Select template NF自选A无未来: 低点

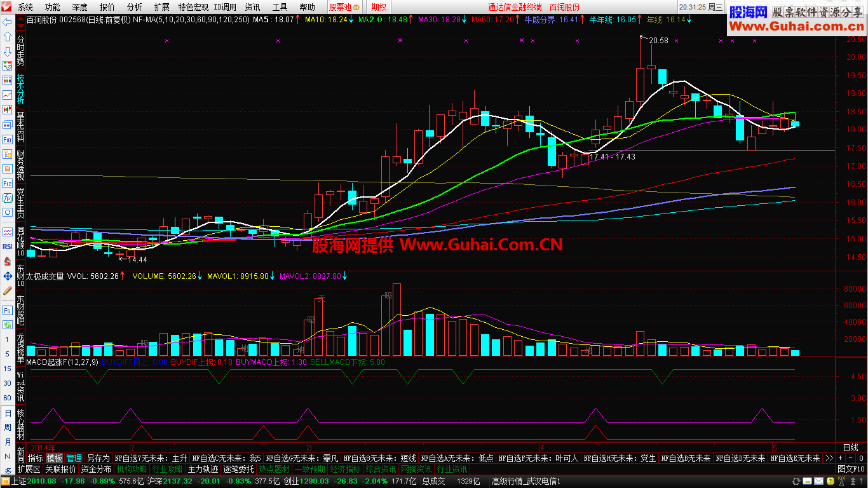point(457,458)
